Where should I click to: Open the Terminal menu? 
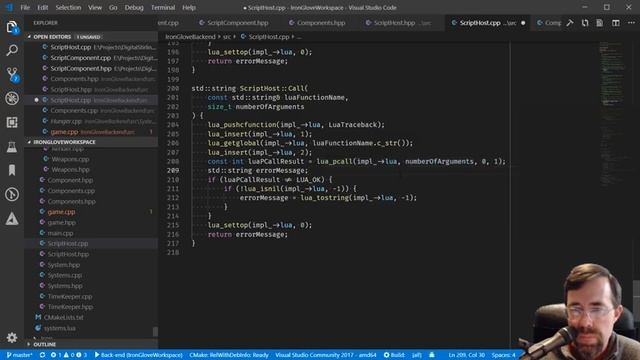(x=163, y=7)
